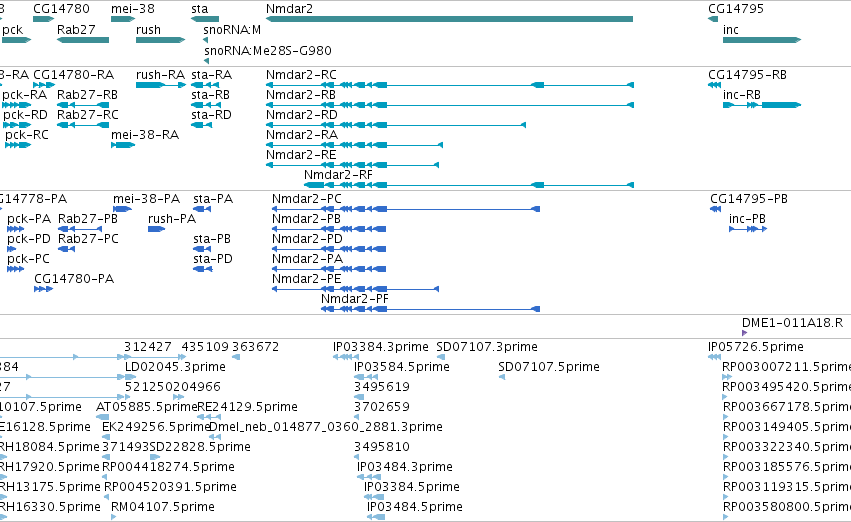Select the Nmdar2-RF transcript
Image resolution: width=851 pixels, height=522 pixels.
(469, 185)
